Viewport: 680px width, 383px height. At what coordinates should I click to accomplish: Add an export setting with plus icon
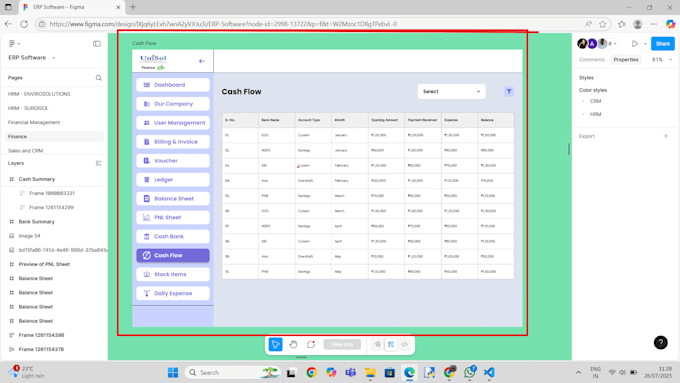point(666,136)
